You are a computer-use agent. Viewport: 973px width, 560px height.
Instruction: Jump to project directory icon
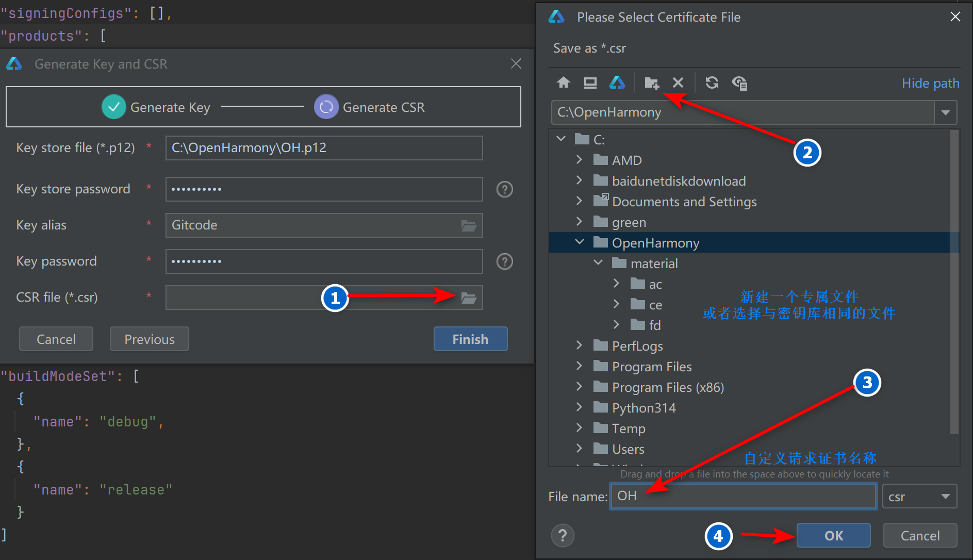617,83
